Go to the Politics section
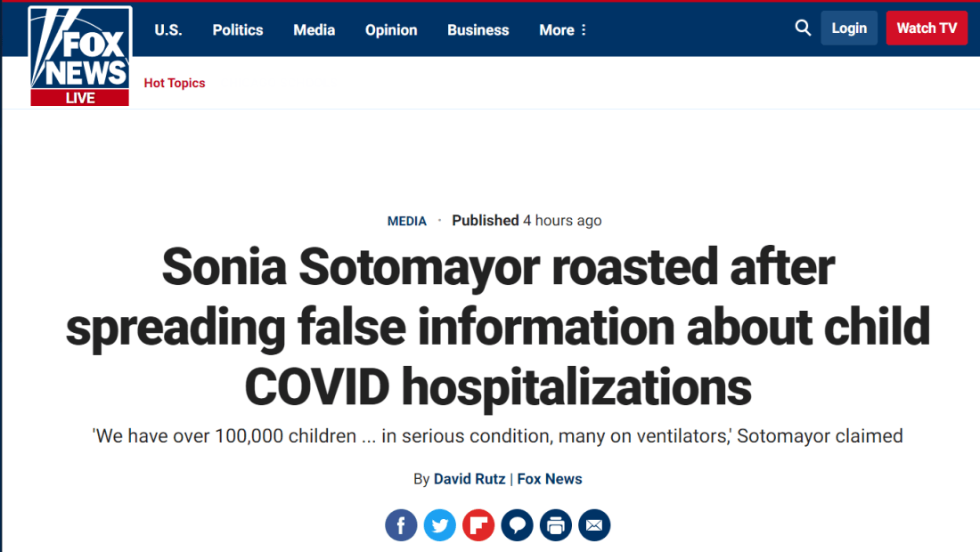Viewport: 980px width, 552px height. click(x=238, y=30)
